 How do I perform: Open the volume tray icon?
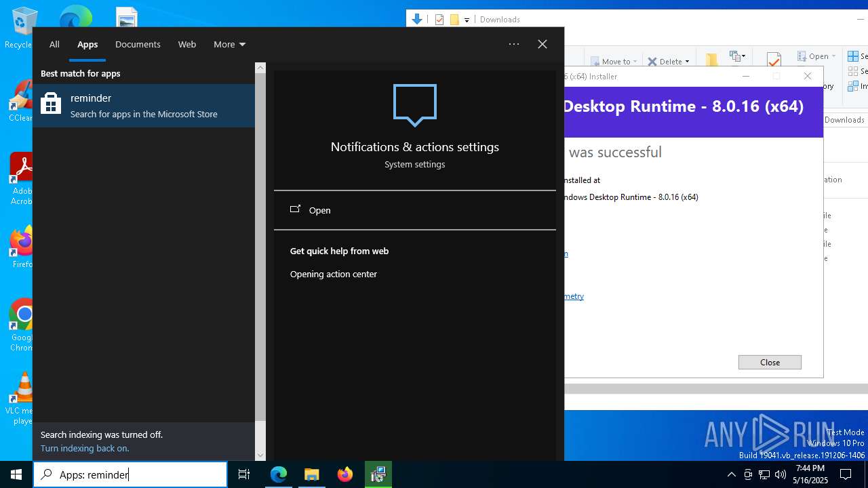click(781, 474)
